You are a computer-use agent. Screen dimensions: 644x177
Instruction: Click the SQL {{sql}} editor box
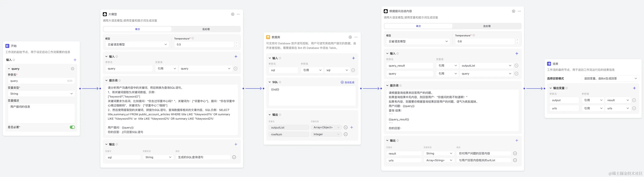312,96
